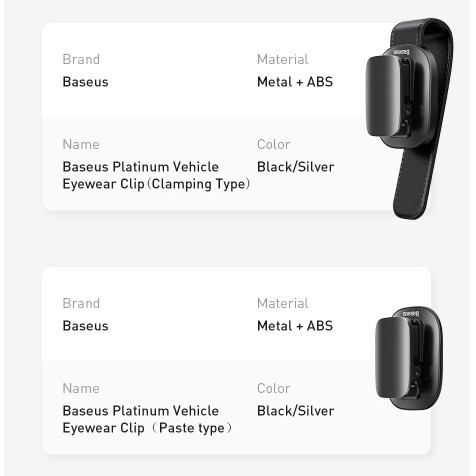The image size is (476, 476).
Task: Click the Color label in the first card
Action: (x=273, y=144)
